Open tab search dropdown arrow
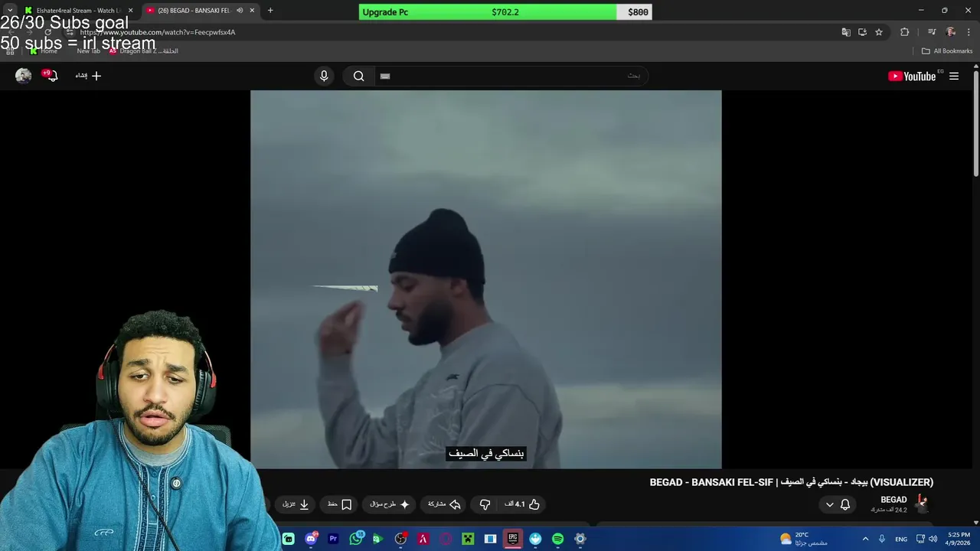Image resolution: width=980 pixels, height=551 pixels. point(9,11)
